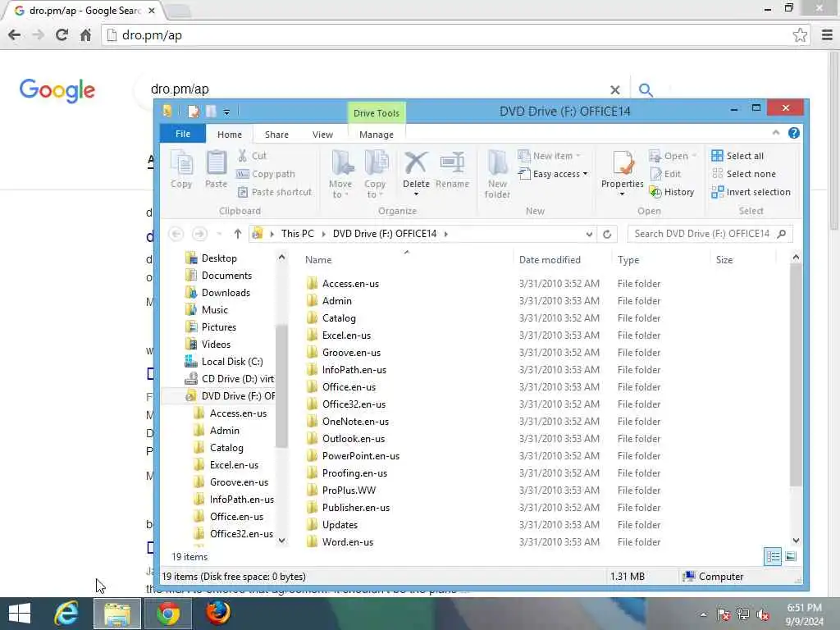
Task: Open the File tab
Action: coord(183,134)
